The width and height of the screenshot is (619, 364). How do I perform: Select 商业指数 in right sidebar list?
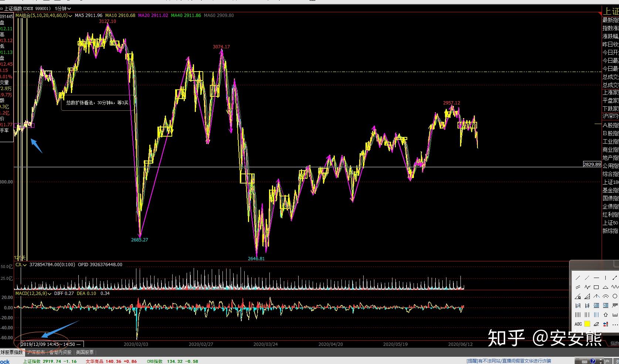coord(611,150)
